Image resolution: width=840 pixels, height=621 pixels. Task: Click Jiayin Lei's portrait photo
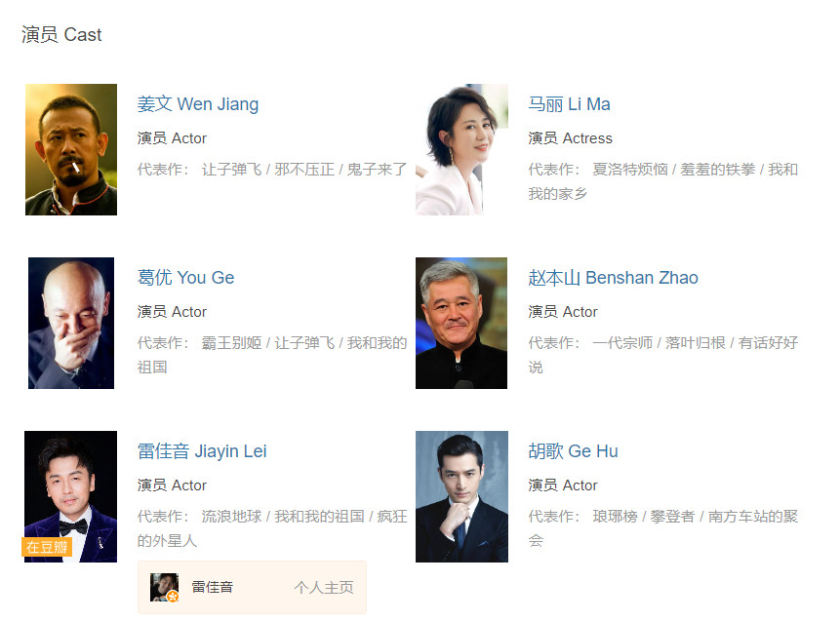point(70,496)
